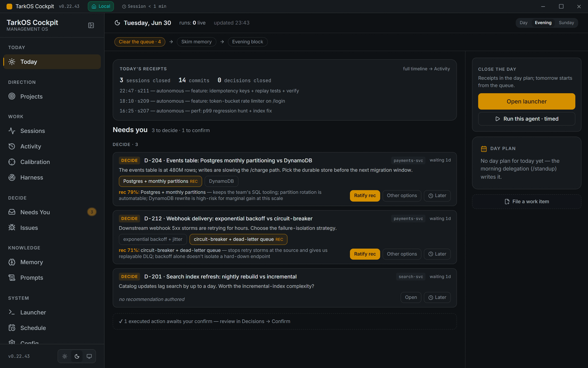Defer D-212 with Later button

coord(437,254)
